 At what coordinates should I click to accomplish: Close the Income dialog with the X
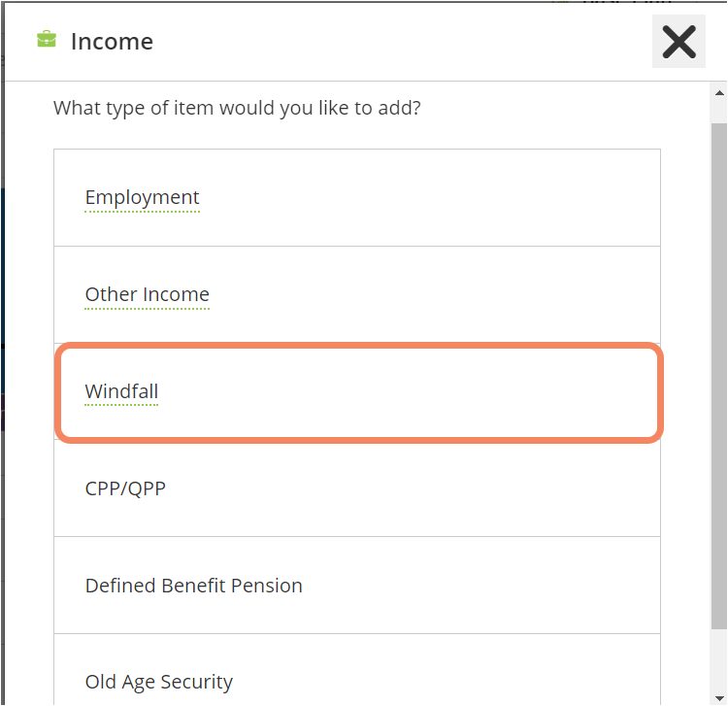(x=678, y=42)
